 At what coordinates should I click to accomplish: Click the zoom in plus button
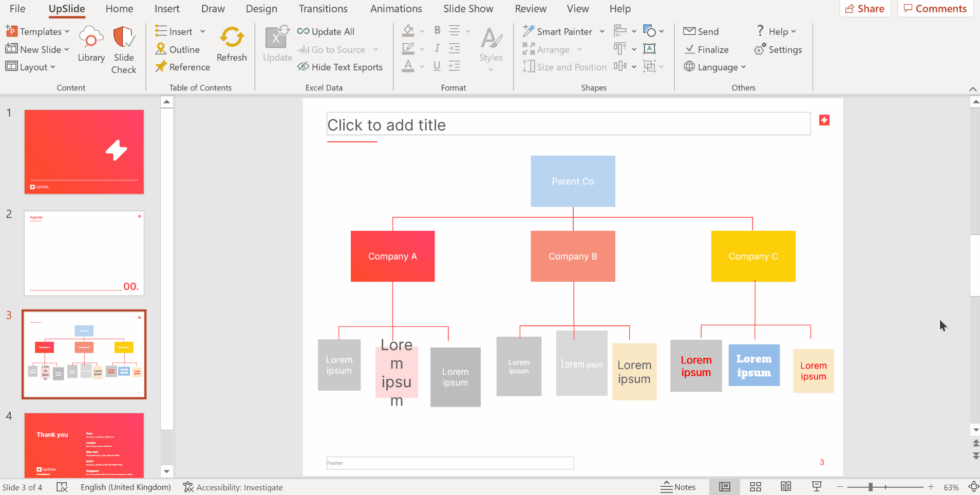point(931,487)
